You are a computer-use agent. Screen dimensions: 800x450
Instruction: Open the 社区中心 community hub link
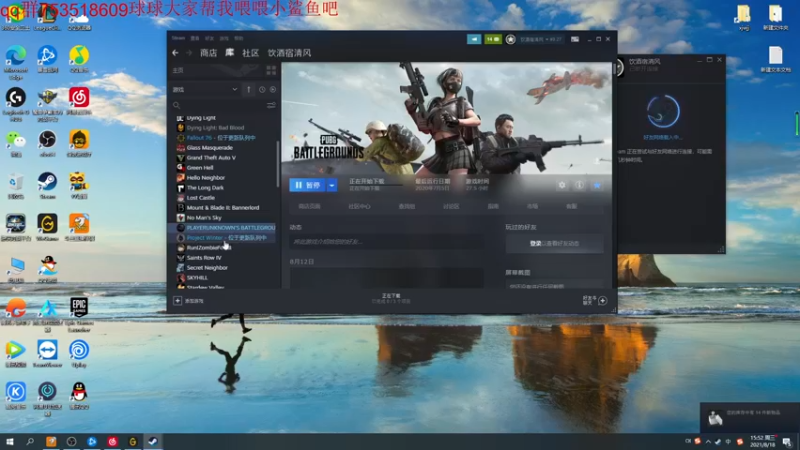[359, 206]
